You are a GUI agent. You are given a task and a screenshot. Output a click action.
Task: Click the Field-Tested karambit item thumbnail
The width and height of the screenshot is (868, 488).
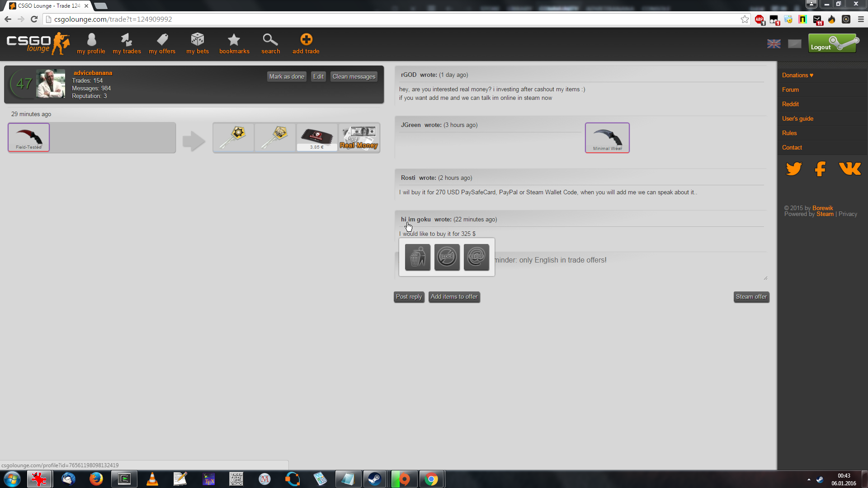[28, 137]
